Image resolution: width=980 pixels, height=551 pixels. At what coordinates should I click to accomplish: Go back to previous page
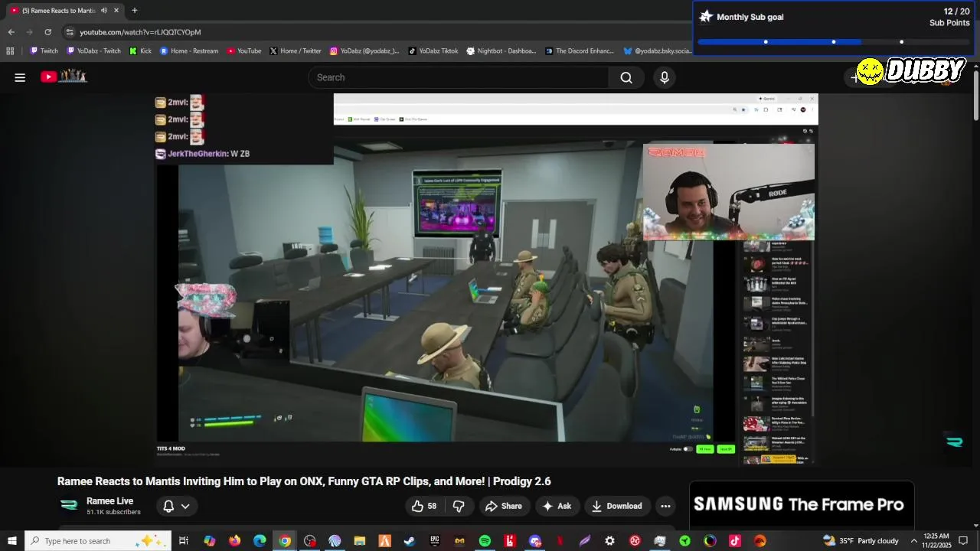[x=11, y=32]
